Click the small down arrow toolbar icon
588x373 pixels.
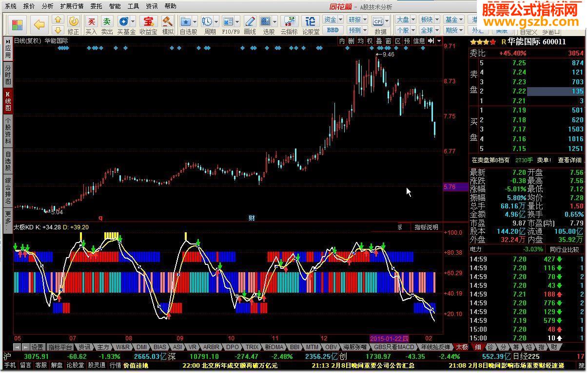coord(58,30)
